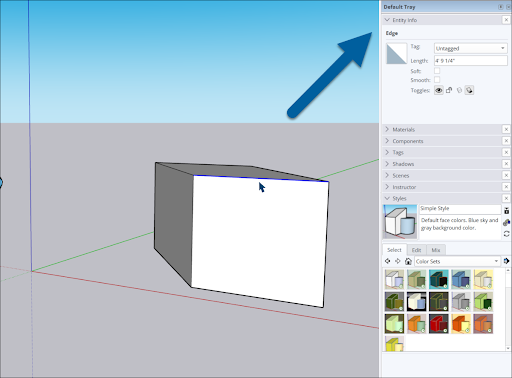Close the Tags panel with its X
Viewport: 512px width, 378px height.
506,152
